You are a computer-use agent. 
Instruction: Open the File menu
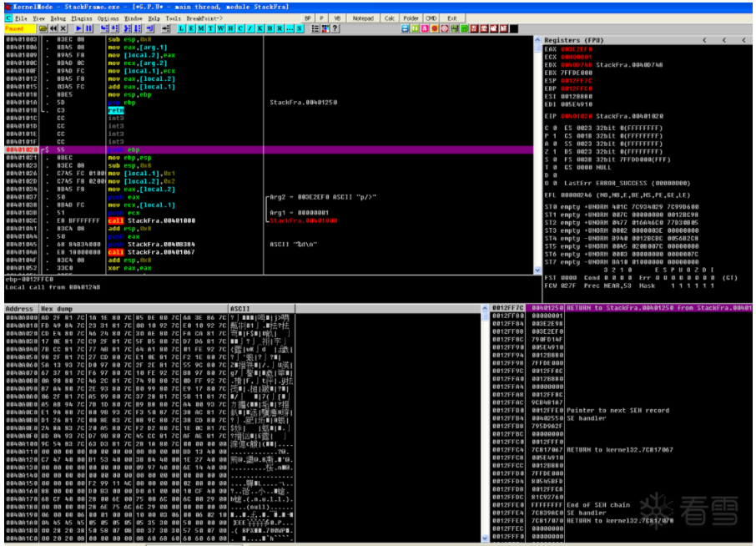21,18
